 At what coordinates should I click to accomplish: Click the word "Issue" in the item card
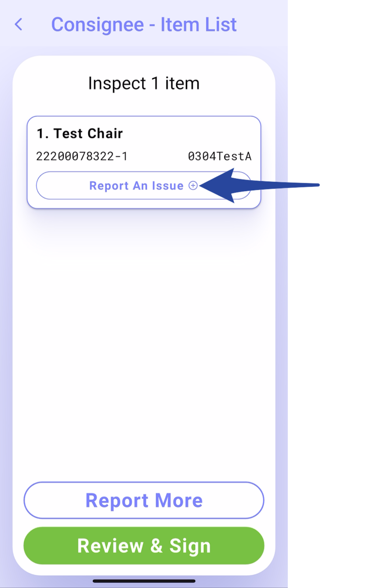(168, 185)
